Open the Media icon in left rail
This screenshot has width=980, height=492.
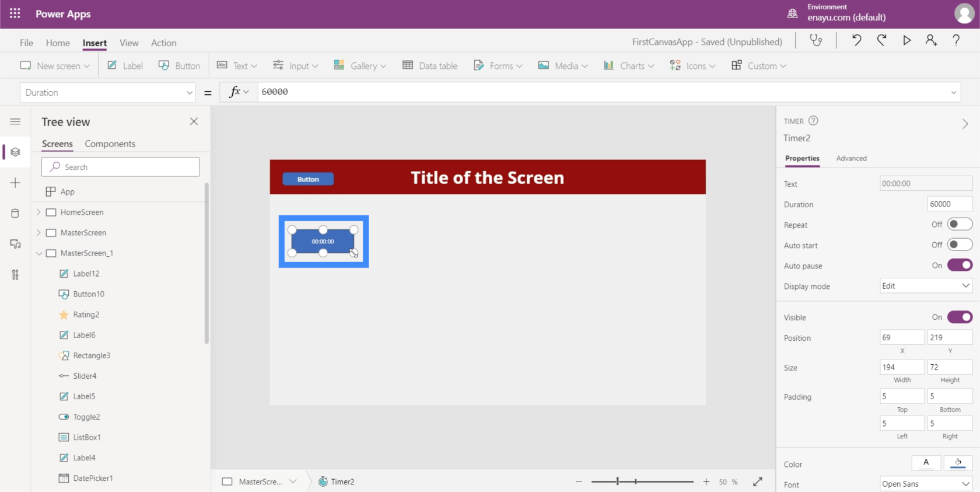(15, 244)
